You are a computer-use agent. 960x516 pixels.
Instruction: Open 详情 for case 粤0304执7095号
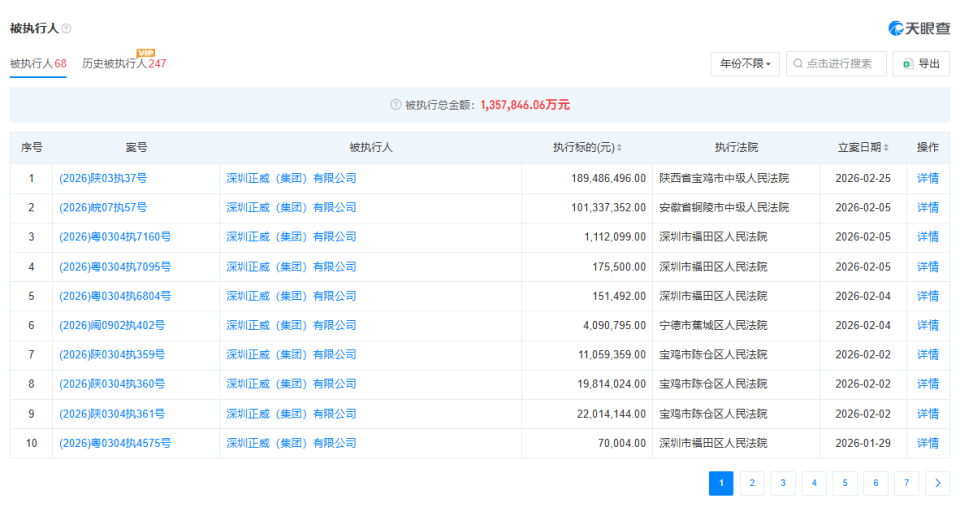928,267
